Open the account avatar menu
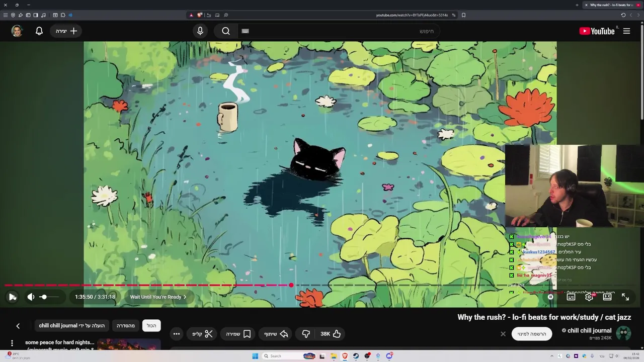The image size is (644, 362). (x=17, y=31)
